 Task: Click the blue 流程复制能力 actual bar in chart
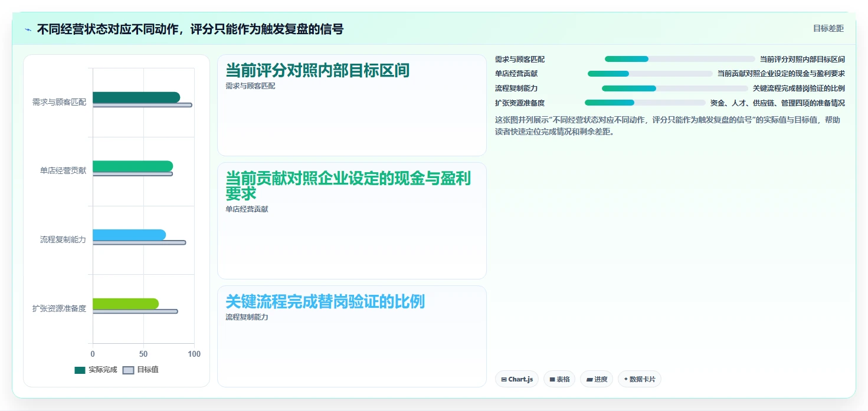click(x=129, y=235)
